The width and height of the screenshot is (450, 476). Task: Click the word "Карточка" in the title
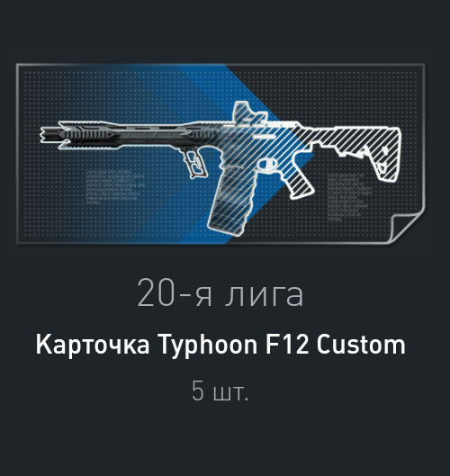click(93, 345)
